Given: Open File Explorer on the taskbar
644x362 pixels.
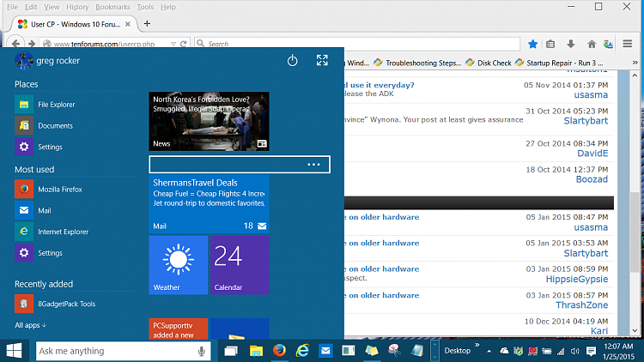Looking at the screenshot, I should pyautogui.click(x=256, y=351).
